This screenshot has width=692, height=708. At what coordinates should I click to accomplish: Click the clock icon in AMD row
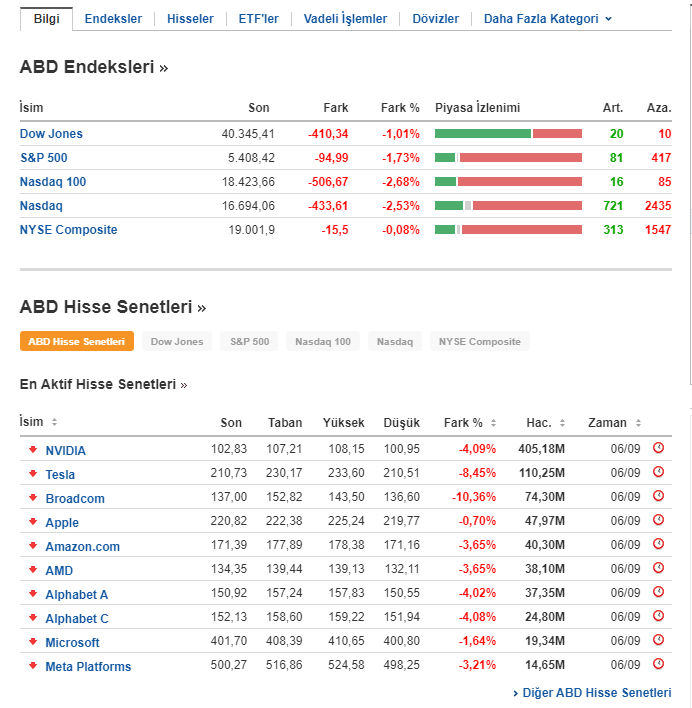click(x=658, y=569)
